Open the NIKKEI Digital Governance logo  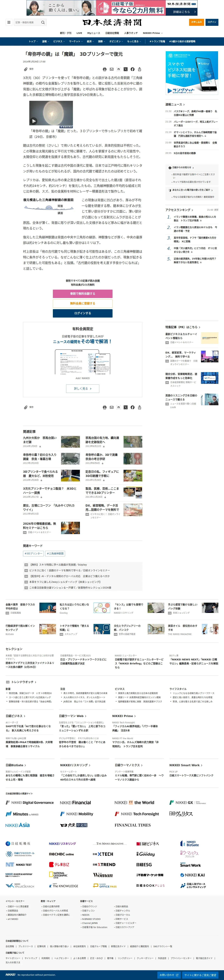(30, 802)
